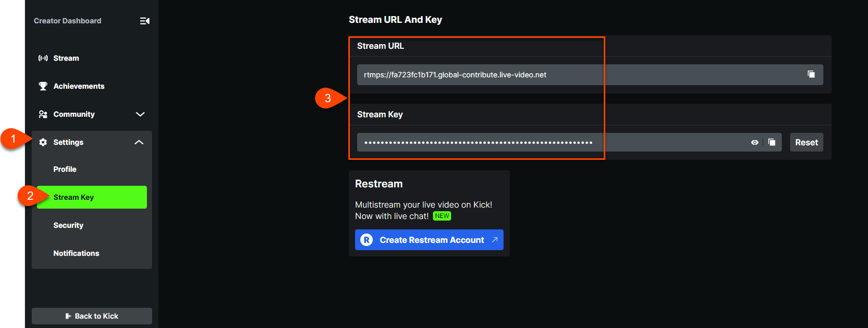Select the Stream Key menu item
Viewport: 868px width, 328px height.
(92, 197)
